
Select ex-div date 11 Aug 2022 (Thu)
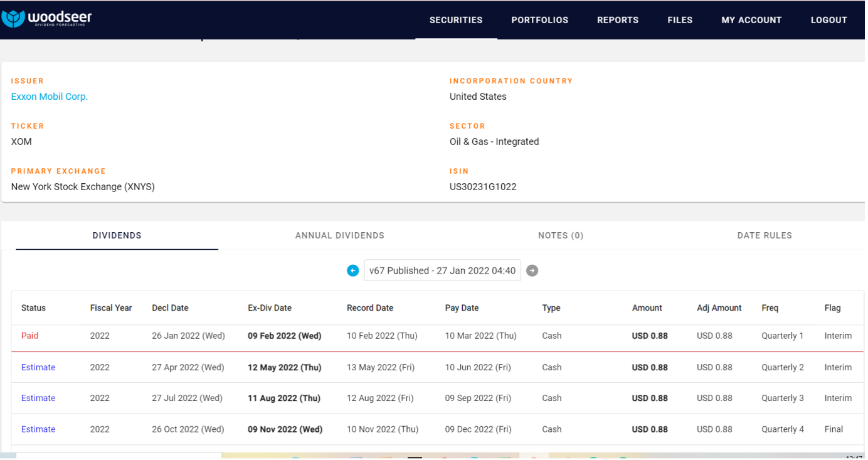coord(284,398)
